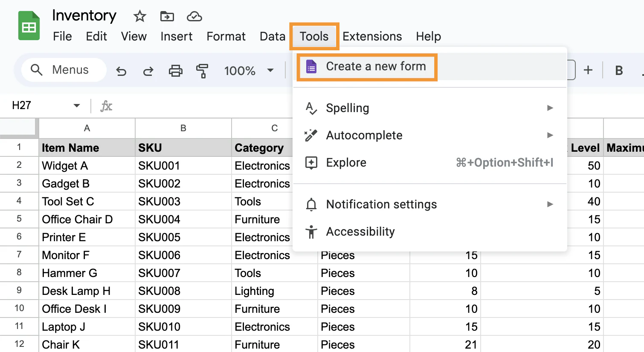The image size is (644, 352).
Task: Expand the Autocomplete submenu arrow
Action: tap(550, 135)
